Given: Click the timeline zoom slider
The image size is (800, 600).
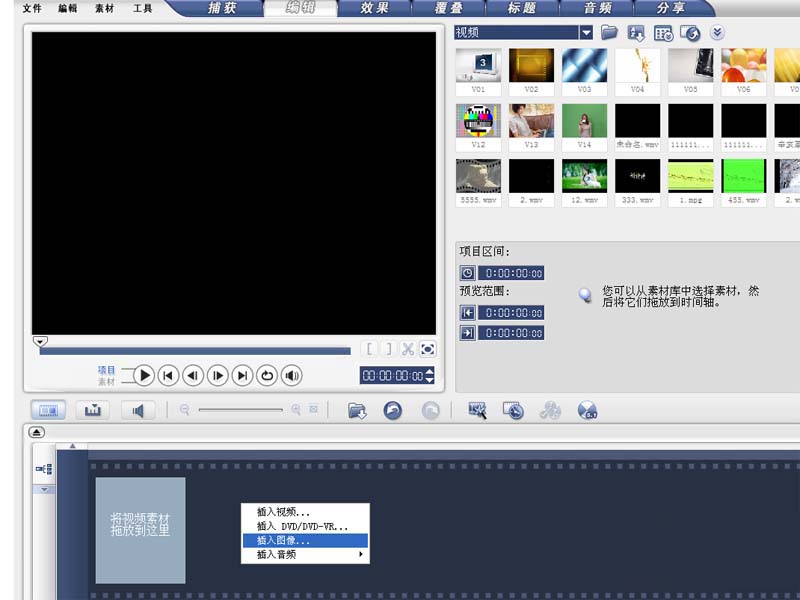Looking at the screenshot, I should point(240,410).
